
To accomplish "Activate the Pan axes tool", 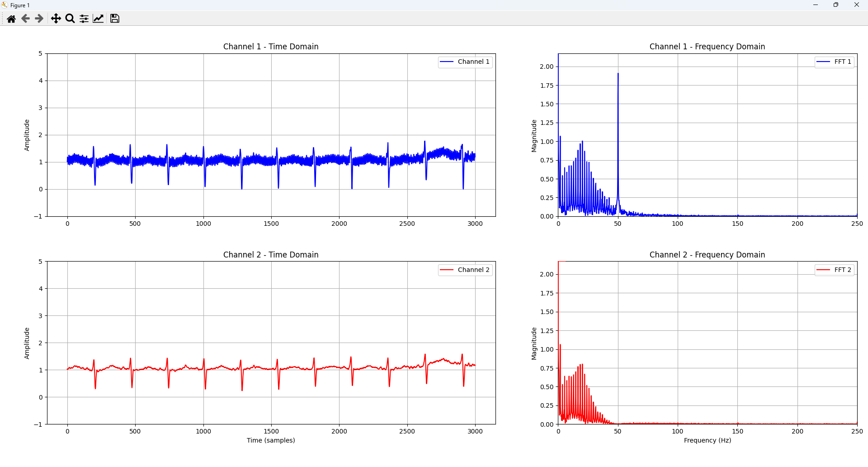I will coord(56,19).
